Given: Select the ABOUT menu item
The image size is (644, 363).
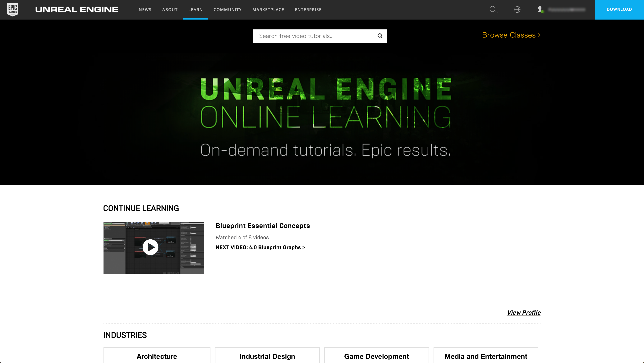Looking at the screenshot, I should 170,10.
